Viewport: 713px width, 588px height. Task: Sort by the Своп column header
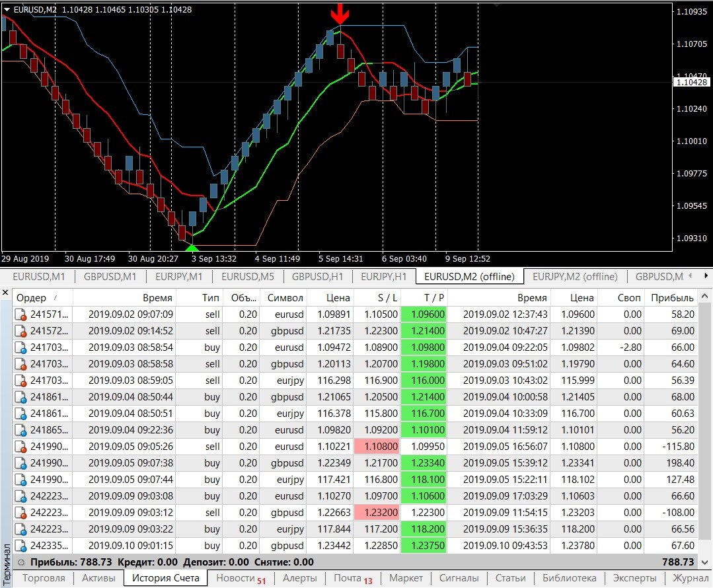620,297
